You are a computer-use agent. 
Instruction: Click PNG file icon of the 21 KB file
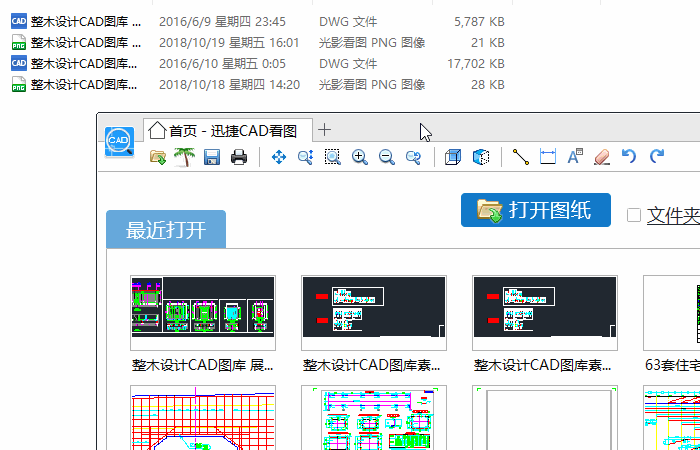[19, 42]
